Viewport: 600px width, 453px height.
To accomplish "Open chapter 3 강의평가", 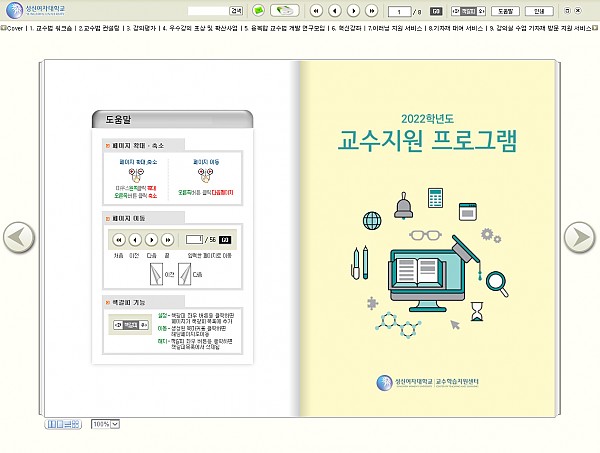I will [141, 28].
